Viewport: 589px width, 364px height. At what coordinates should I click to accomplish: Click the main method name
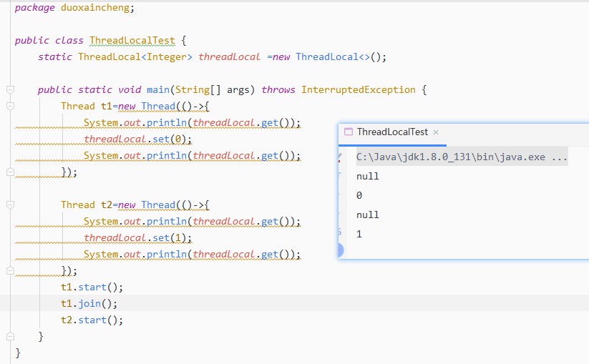158,89
